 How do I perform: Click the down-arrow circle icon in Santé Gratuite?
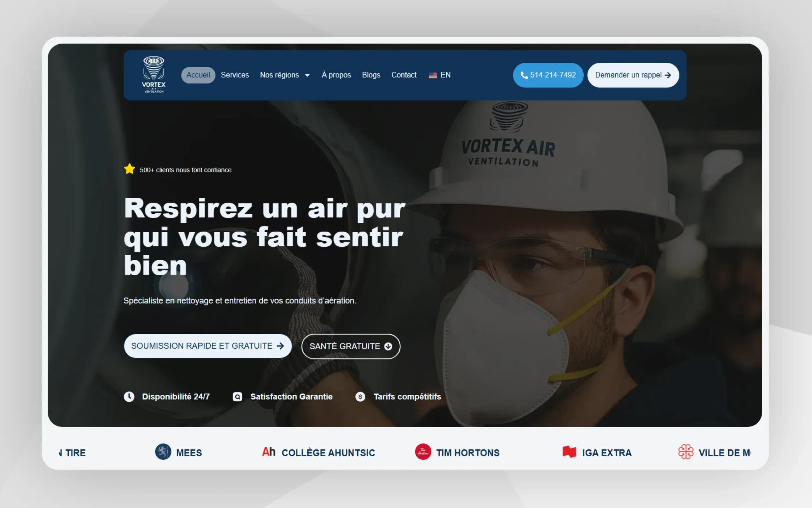[388, 346]
